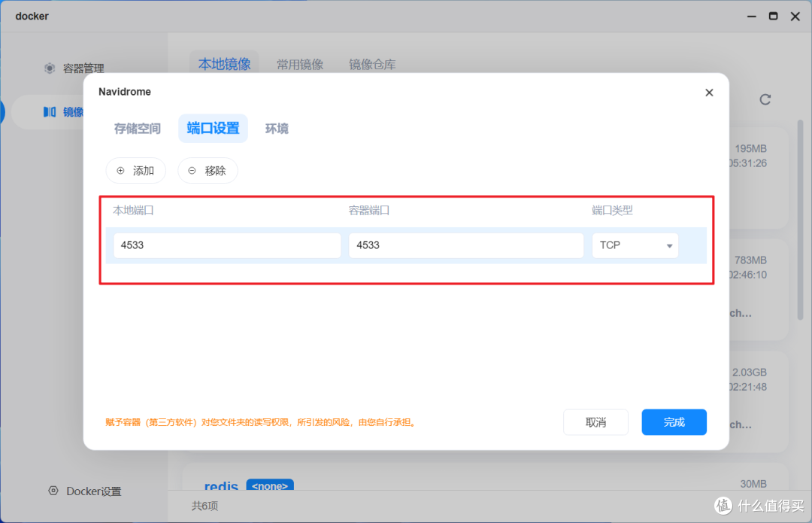812x523 pixels.
Task: Switch to the 镜像仓库 tab behind dialog
Action: [x=372, y=64]
